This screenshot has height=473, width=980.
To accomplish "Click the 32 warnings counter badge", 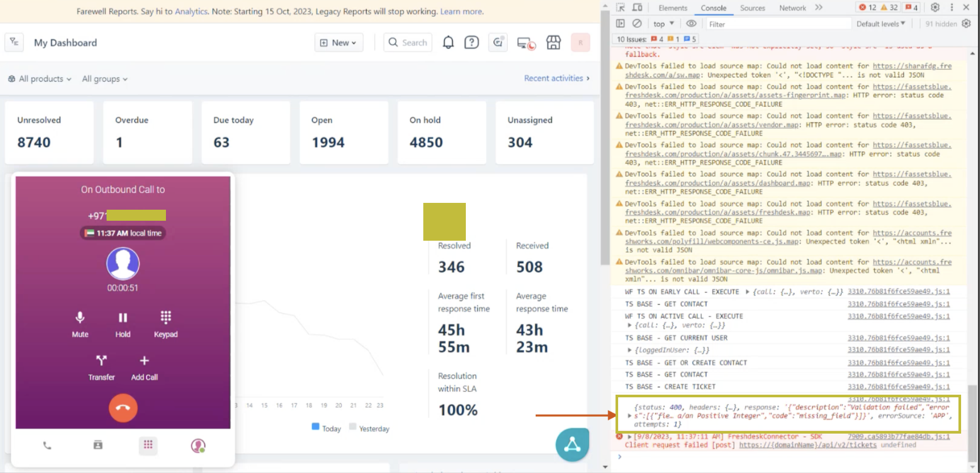I will coord(889,7).
